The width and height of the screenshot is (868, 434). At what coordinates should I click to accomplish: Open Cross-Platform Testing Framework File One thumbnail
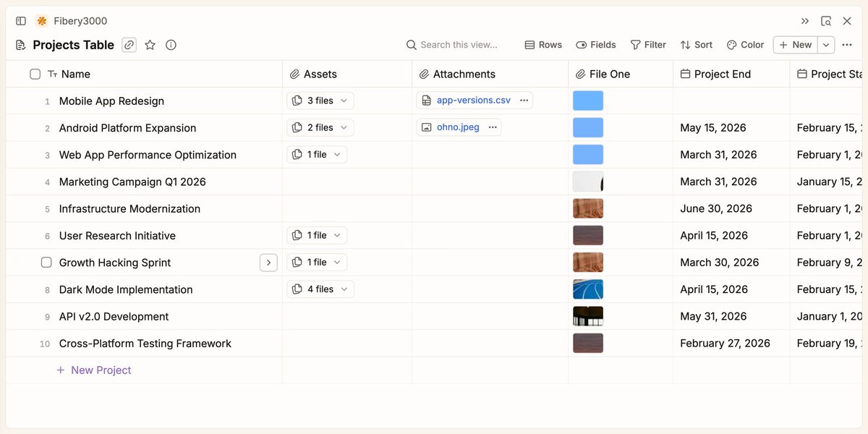588,343
